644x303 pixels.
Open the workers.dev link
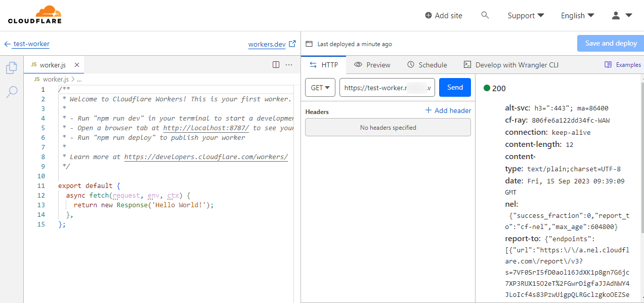pos(267,44)
